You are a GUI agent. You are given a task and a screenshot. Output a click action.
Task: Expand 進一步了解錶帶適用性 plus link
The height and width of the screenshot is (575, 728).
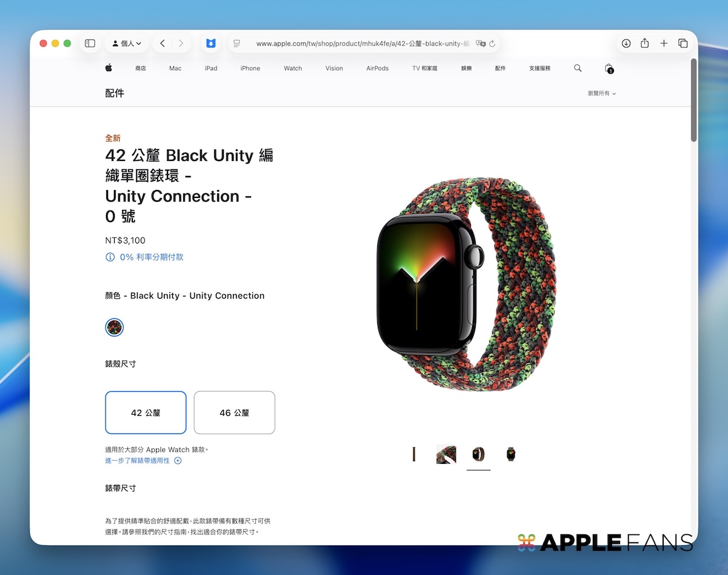(143, 461)
